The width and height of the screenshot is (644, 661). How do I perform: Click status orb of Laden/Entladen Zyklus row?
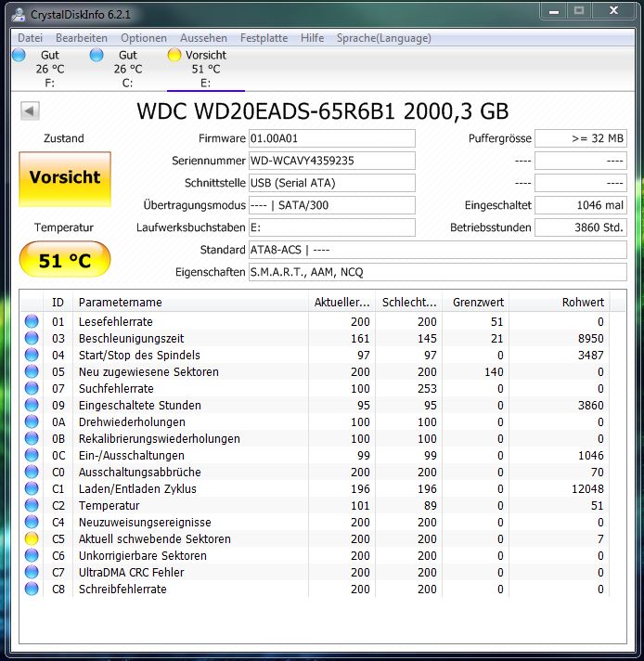click(x=32, y=488)
